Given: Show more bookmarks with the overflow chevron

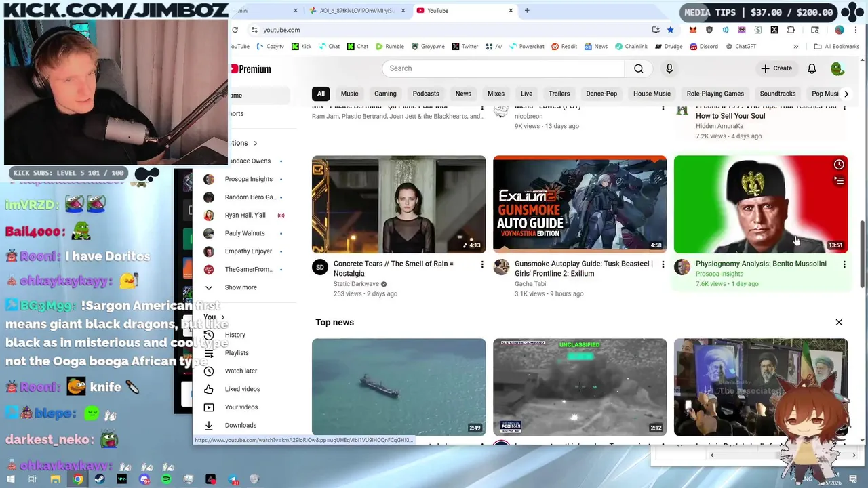Looking at the screenshot, I should point(795,47).
